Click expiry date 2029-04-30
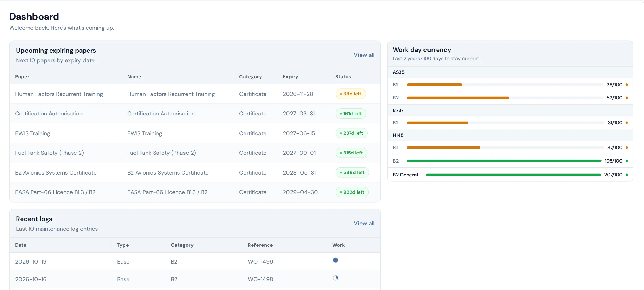644x290 pixels. pyautogui.click(x=300, y=192)
